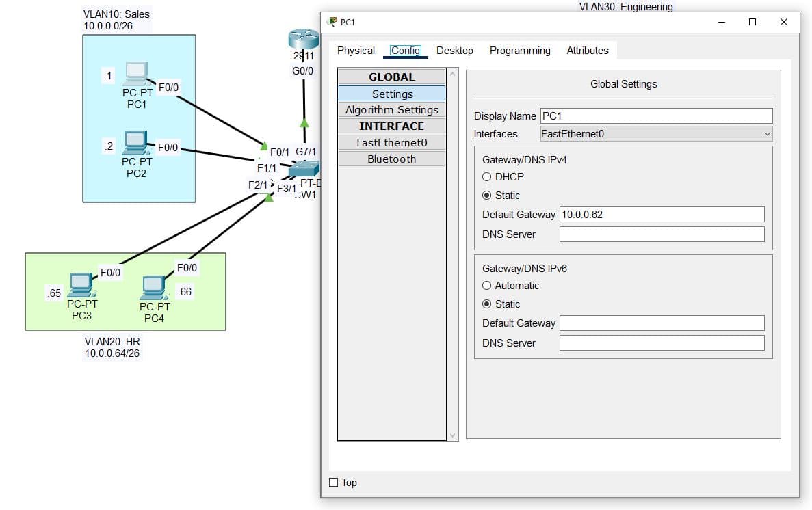Expand the Interfaces dropdown
This screenshot has height=510, width=812.
point(656,134)
